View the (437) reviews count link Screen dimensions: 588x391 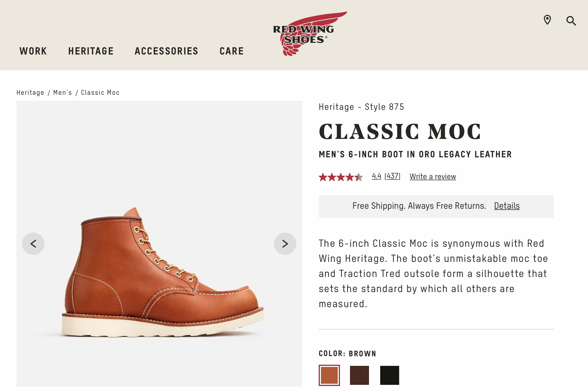[392, 176]
